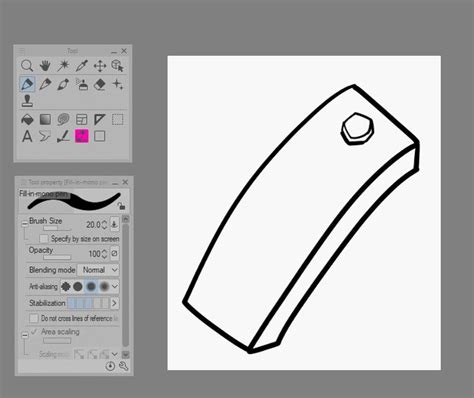This screenshot has height=398, width=474.
Task: Adjust the Opacity slider
Action: point(57,257)
